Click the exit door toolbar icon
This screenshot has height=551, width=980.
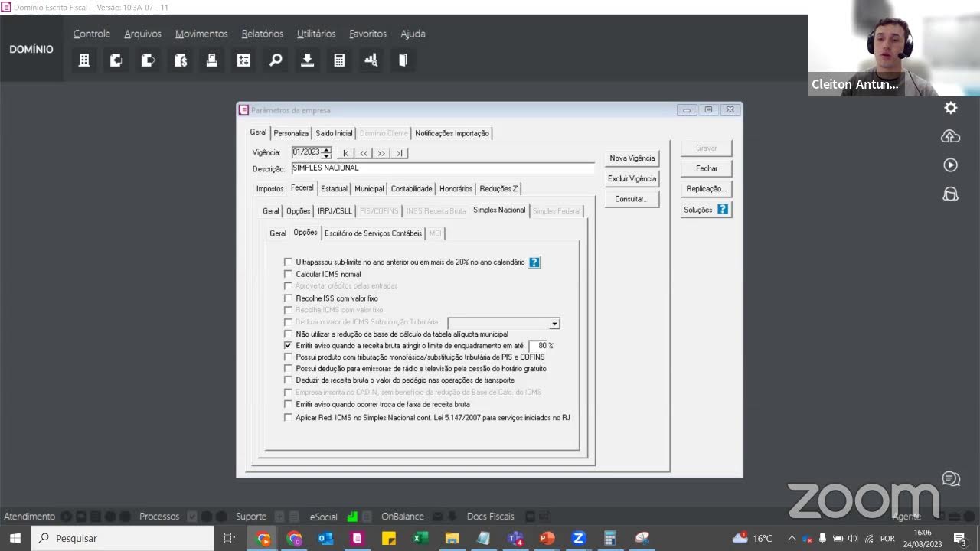tap(403, 60)
